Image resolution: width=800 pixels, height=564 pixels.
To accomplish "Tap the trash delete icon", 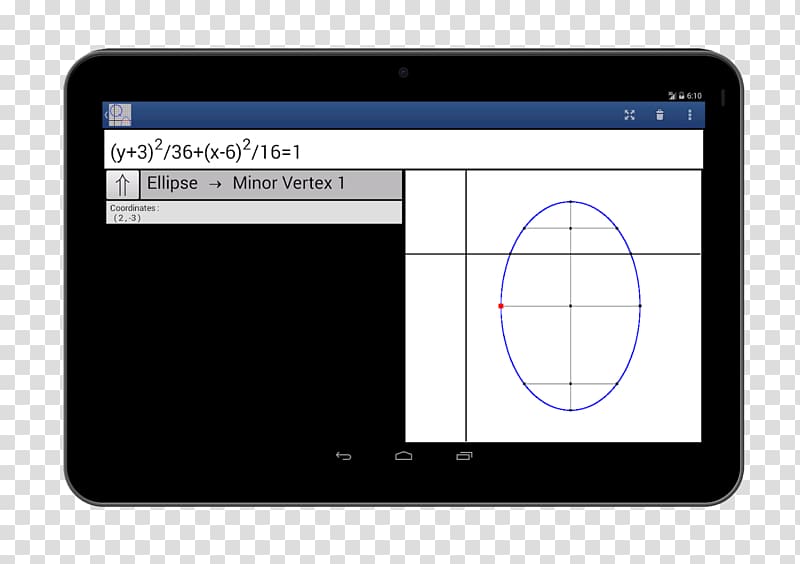I will (x=660, y=115).
